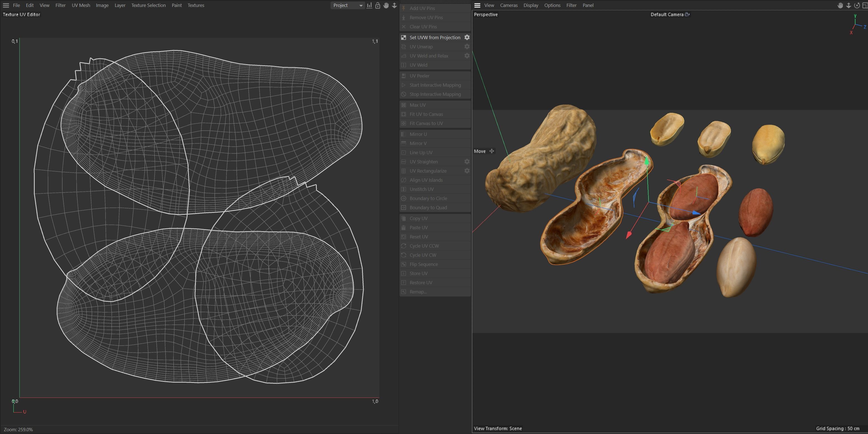This screenshot has width=868, height=434.
Task: Click the Cycle UV CCW icon
Action: coord(404,246)
